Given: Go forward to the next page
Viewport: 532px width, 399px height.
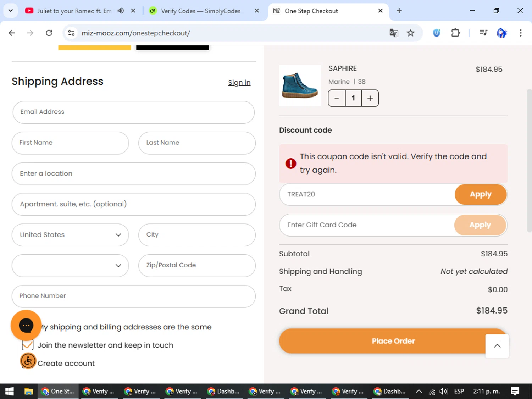Looking at the screenshot, I should coord(30,33).
